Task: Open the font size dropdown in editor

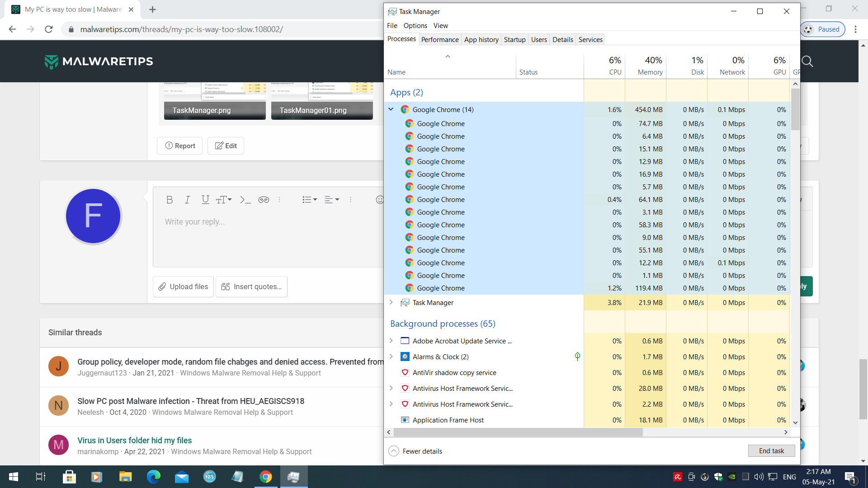Action: (x=224, y=200)
